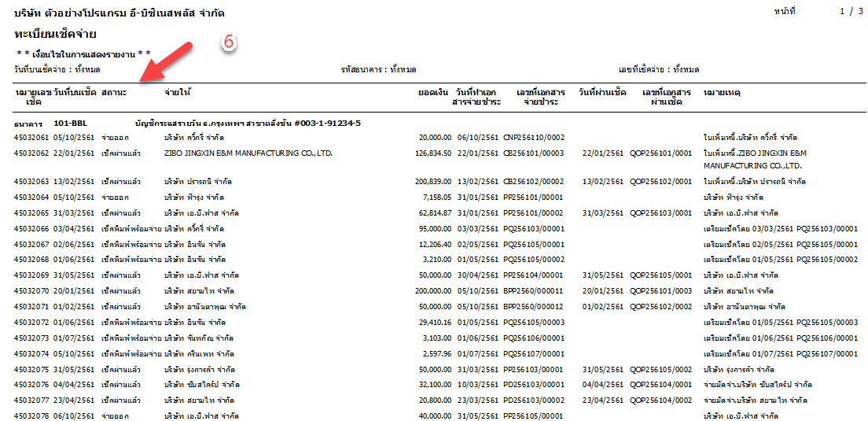Click document number BPP2560/000012
Image resolution: width=868 pixels, height=421 pixels.
pos(534,306)
